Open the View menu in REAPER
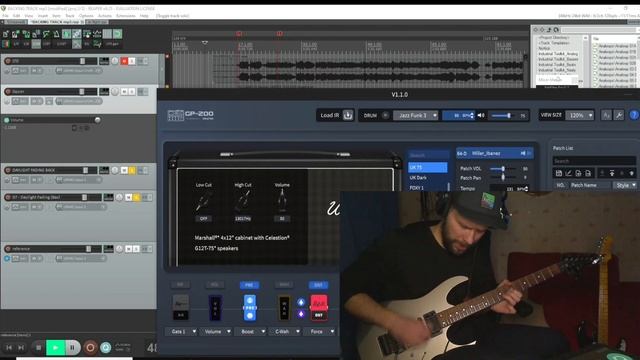Screen dimensions: 640x360 click(29, 16)
